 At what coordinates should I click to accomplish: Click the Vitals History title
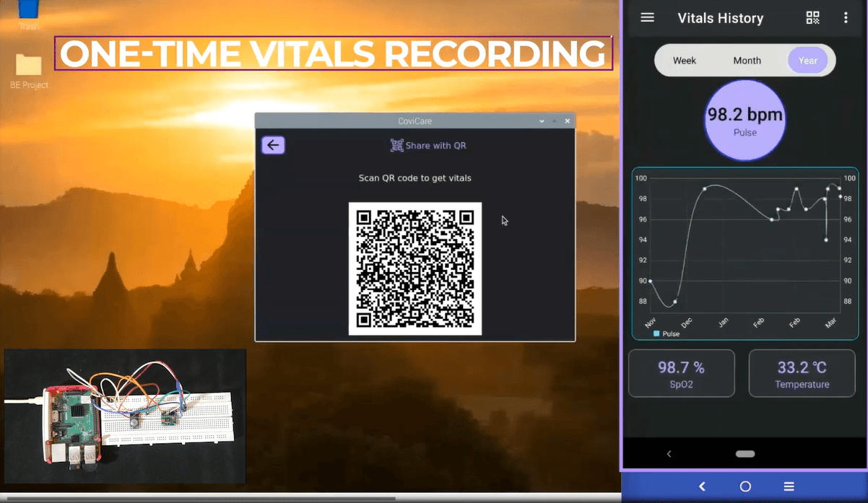pyautogui.click(x=720, y=18)
